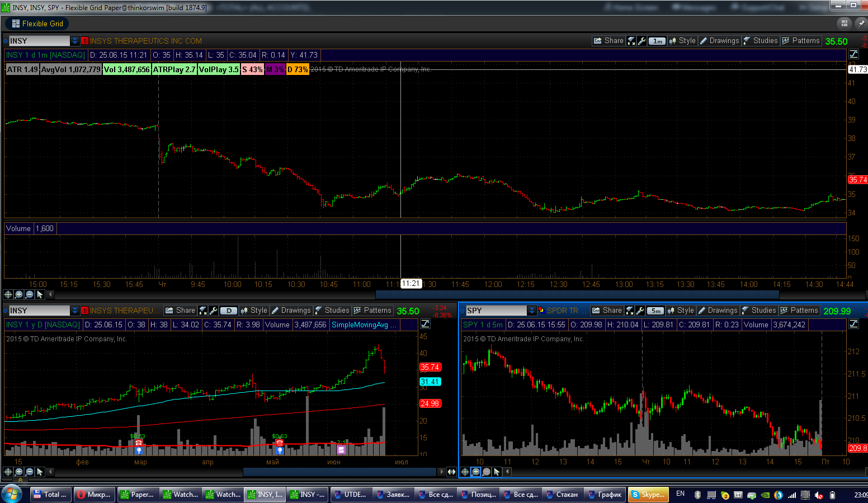
Task: Toggle daily chart price axis scale icon
Action: 426,324
